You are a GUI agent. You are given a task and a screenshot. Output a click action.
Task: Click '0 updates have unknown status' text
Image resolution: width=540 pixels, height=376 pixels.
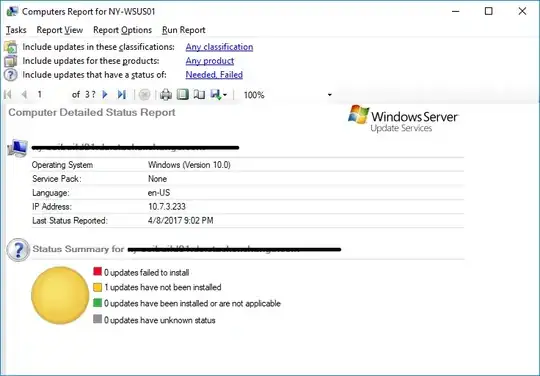159,320
